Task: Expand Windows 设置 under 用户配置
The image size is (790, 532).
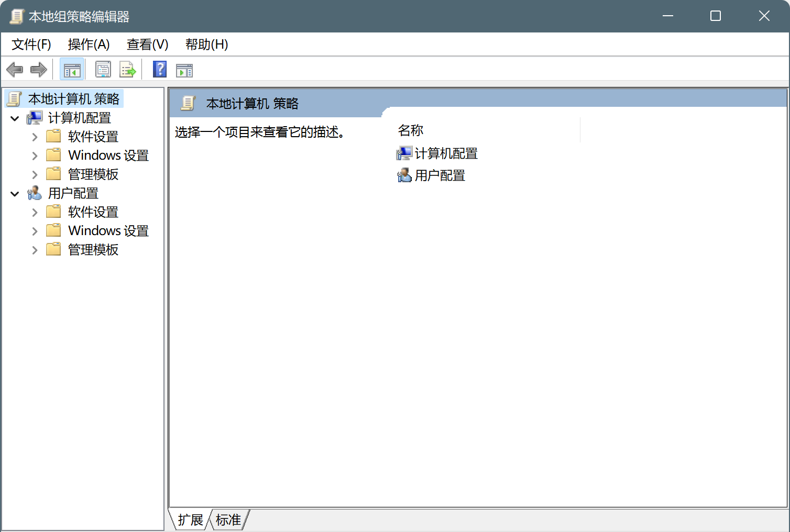Action: (x=35, y=231)
